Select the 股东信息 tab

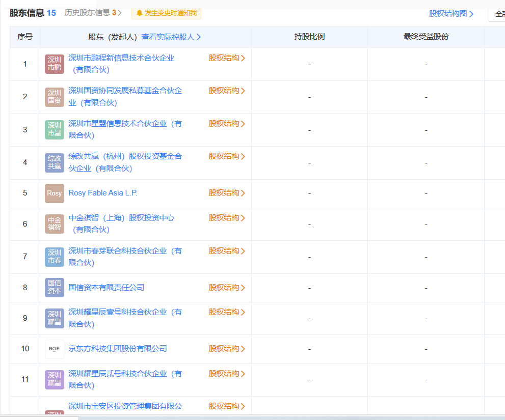[x=33, y=13]
